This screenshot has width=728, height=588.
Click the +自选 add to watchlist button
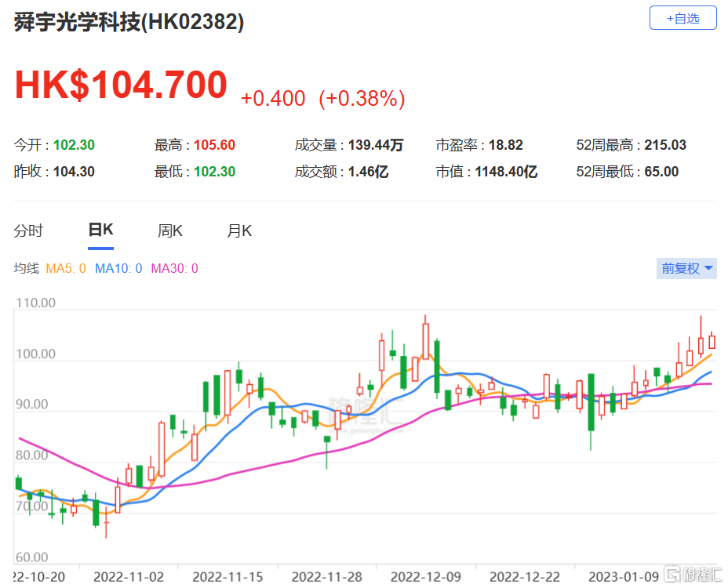point(682,18)
